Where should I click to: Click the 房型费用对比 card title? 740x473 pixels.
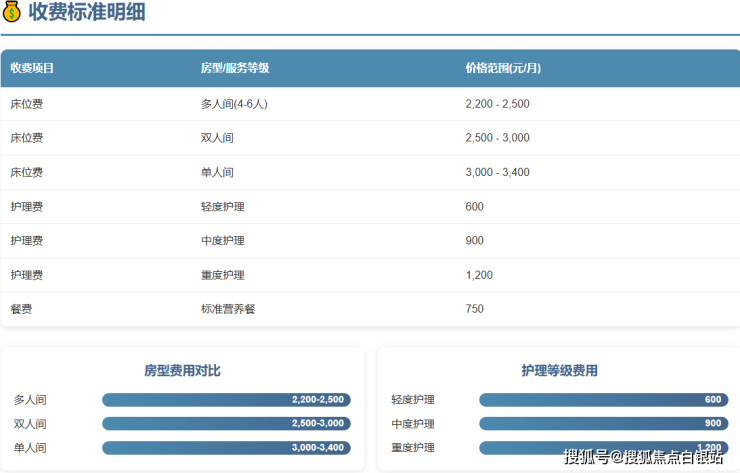pyautogui.click(x=182, y=371)
